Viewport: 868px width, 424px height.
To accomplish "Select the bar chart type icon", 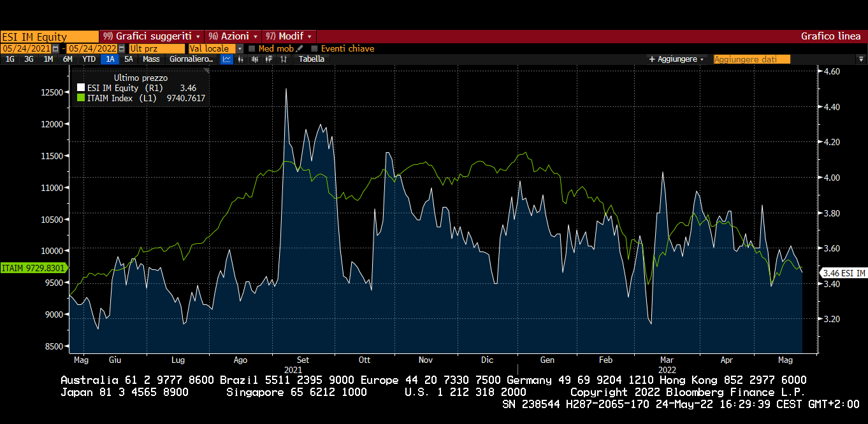I will coord(241,59).
